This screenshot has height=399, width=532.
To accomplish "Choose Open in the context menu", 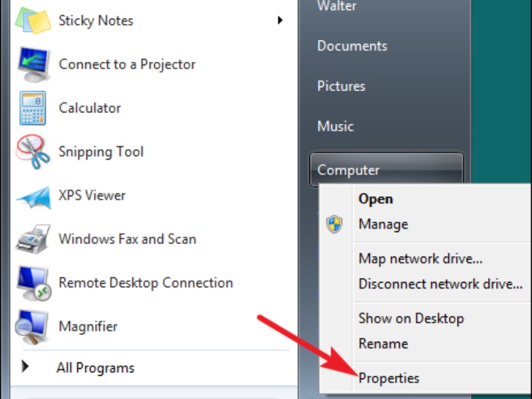I will tap(376, 199).
